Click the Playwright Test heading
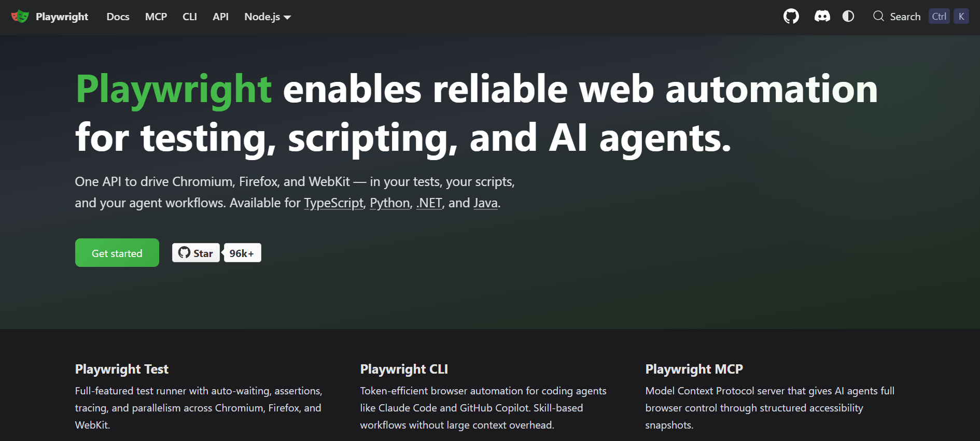The width and height of the screenshot is (980, 441). pyautogui.click(x=122, y=369)
